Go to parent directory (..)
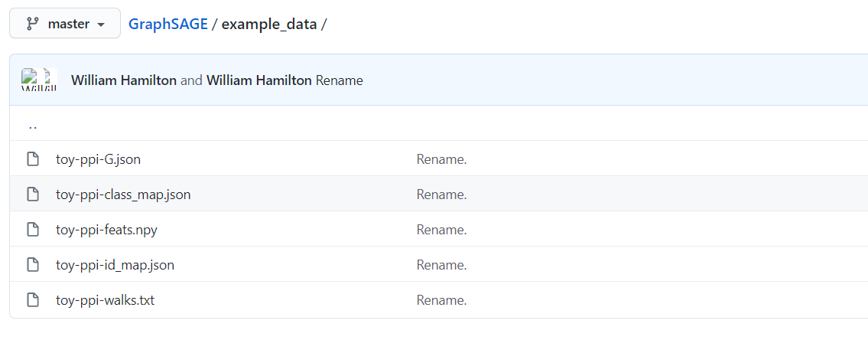 click(x=33, y=124)
